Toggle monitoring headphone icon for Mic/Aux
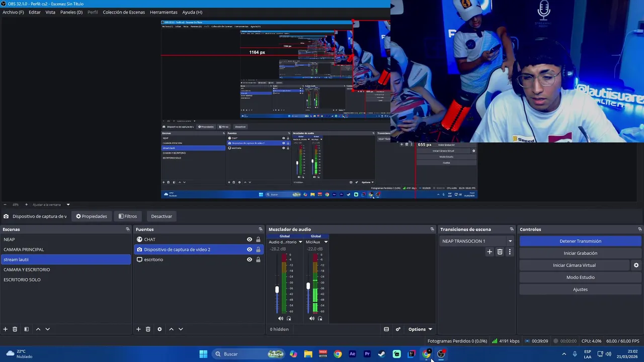Image resolution: width=644 pixels, height=362 pixels. [x=320, y=318]
